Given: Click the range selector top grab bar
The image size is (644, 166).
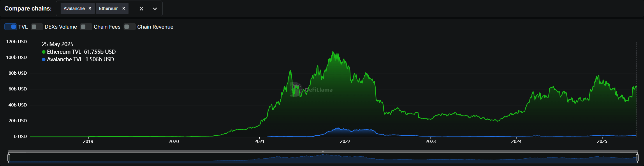Looking at the screenshot, I should (323, 151).
